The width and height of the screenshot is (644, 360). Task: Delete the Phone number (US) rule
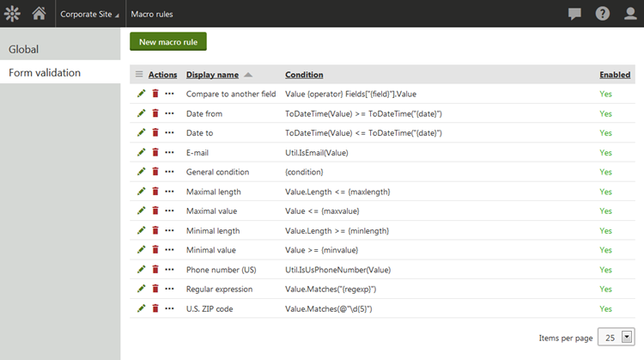point(155,269)
